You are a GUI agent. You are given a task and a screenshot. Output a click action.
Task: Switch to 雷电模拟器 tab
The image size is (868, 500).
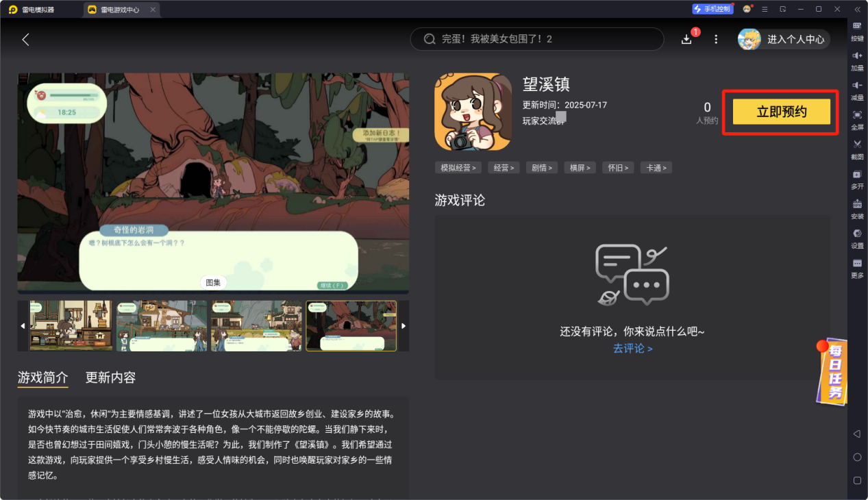(33, 10)
